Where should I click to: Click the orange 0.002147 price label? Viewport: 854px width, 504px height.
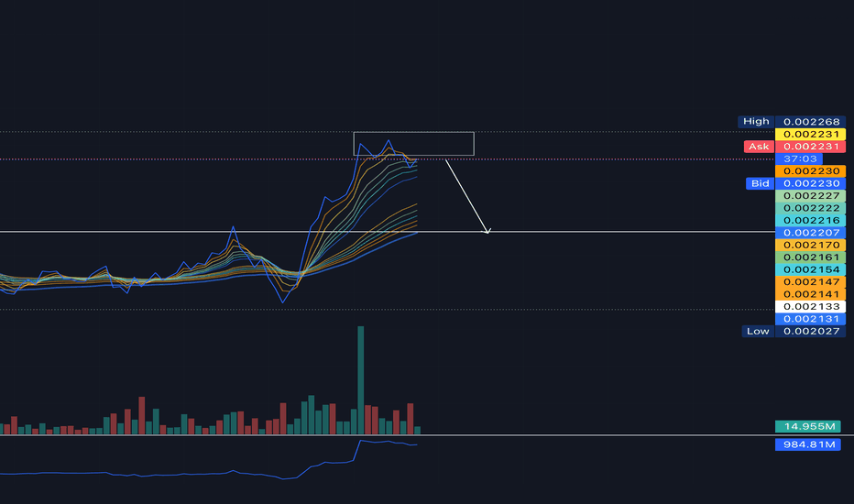(x=810, y=281)
